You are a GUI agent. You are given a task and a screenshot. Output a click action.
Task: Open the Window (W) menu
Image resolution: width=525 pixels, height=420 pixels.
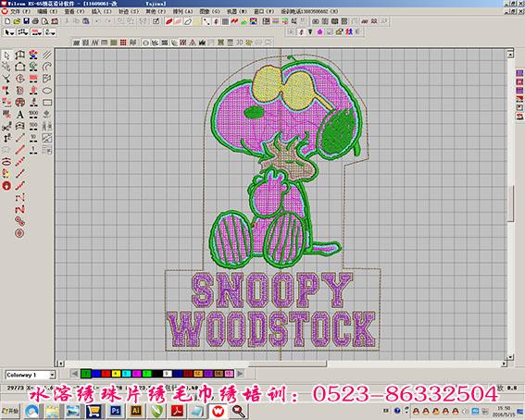(x=264, y=11)
